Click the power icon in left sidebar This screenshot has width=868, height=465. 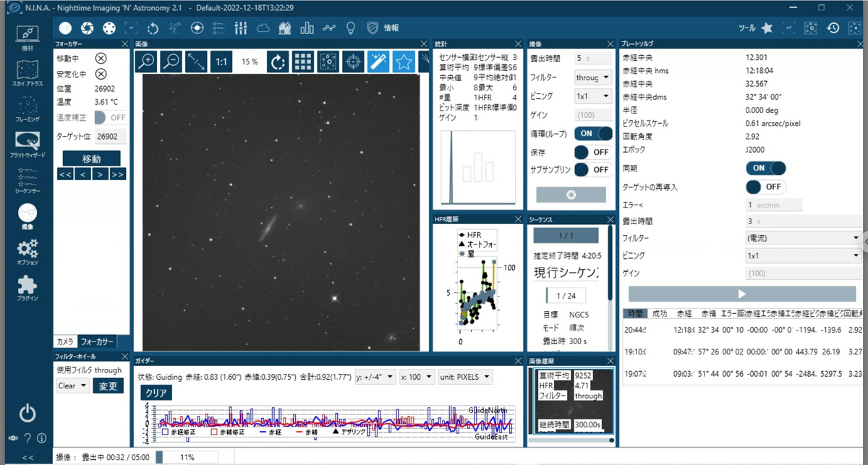pyautogui.click(x=27, y=413)
